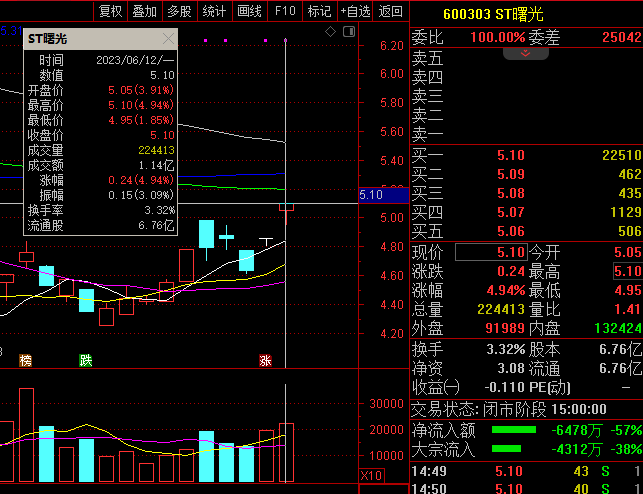643x494 pixels.
Task: Open the 统计 statistics tool
Action: (x=214, y=11)
